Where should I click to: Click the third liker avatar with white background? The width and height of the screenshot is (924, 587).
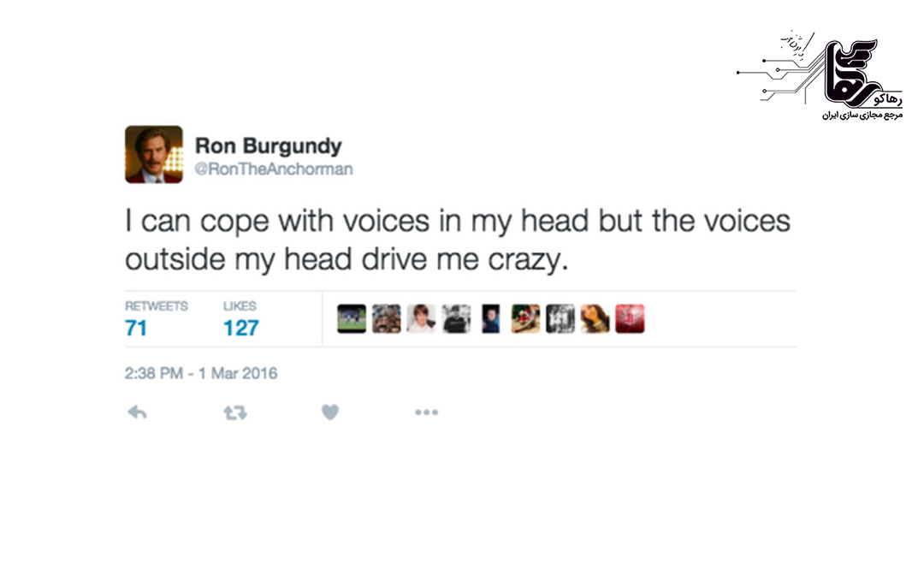[421, 319]
